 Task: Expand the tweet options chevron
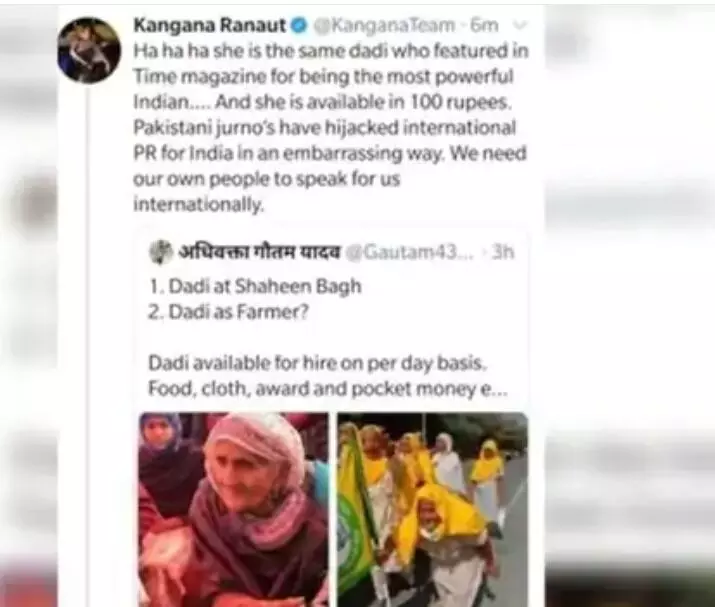click(520, 25)
